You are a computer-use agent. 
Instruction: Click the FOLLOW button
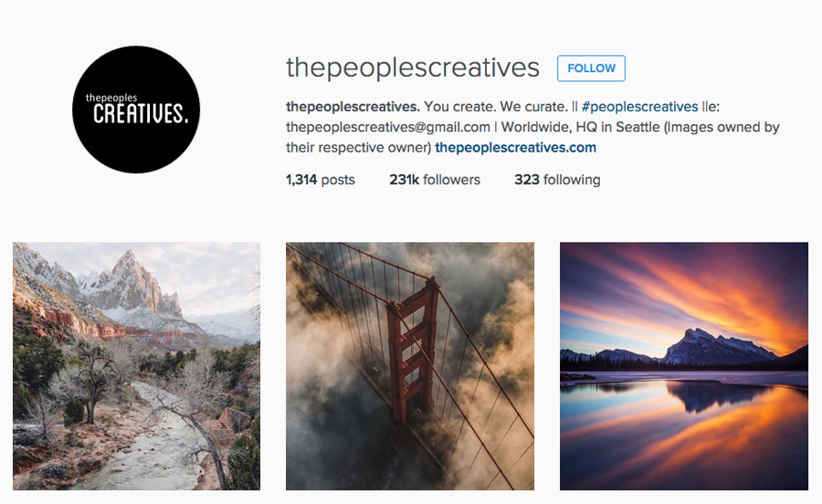591,68
